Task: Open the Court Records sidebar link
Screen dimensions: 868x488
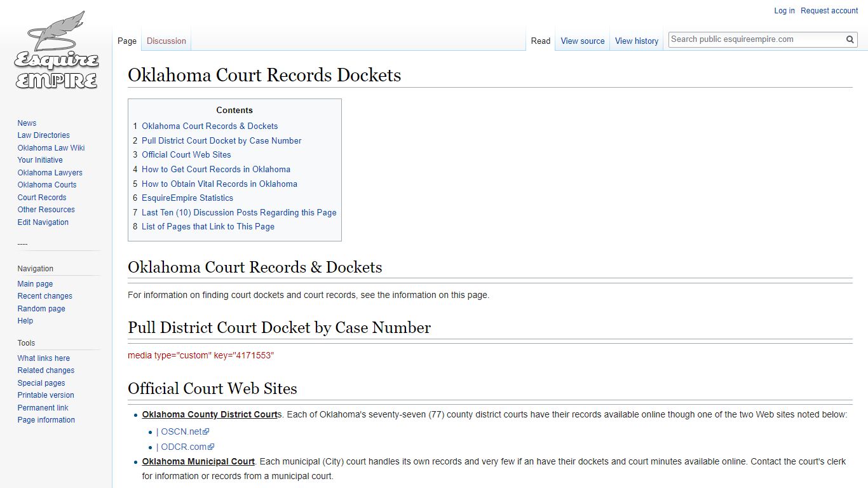Action: pyautogui.click(x=42, y=198)
